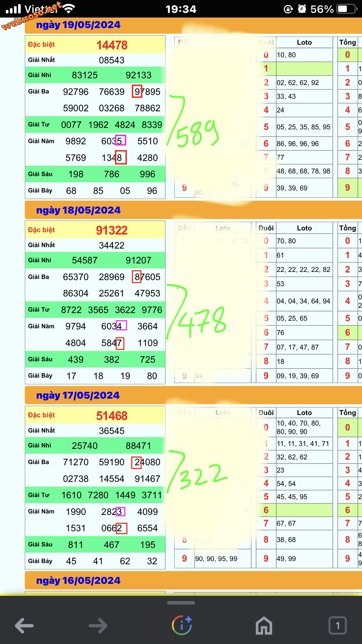Viewport: 362px width, 644px height.
Task: Select loto cell 05, 25, 35, 85, 95
Action: click(304, 127)
